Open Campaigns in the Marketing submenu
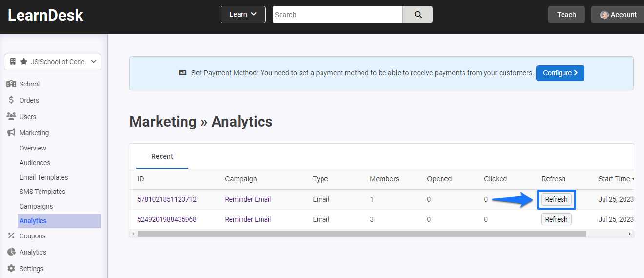Image resolution: width=644 pixels, height=278 pixels. (x=36, y=206)
